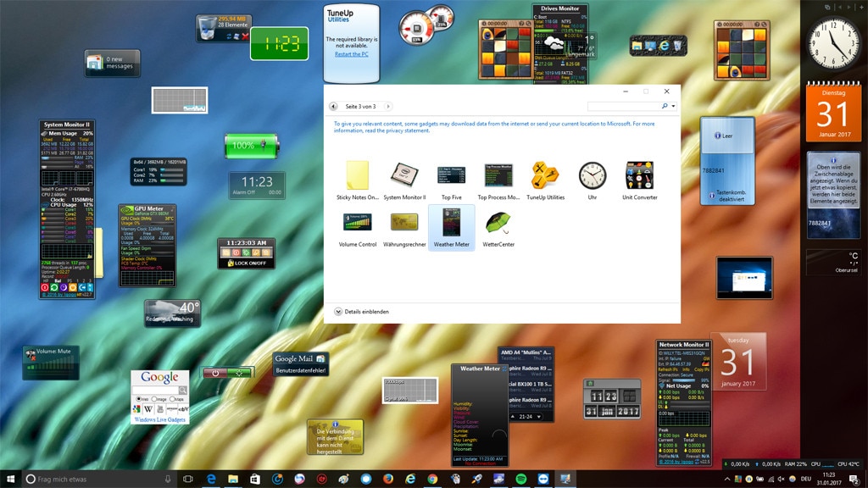Select the Volume Control gadget icon
The height and width of the screenshot is (488, 868).
[x=358, y=222]
